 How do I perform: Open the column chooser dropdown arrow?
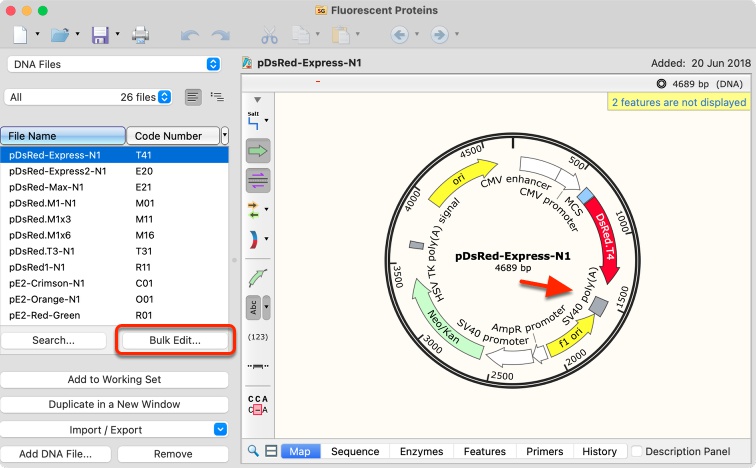click(x=225, y=136)
